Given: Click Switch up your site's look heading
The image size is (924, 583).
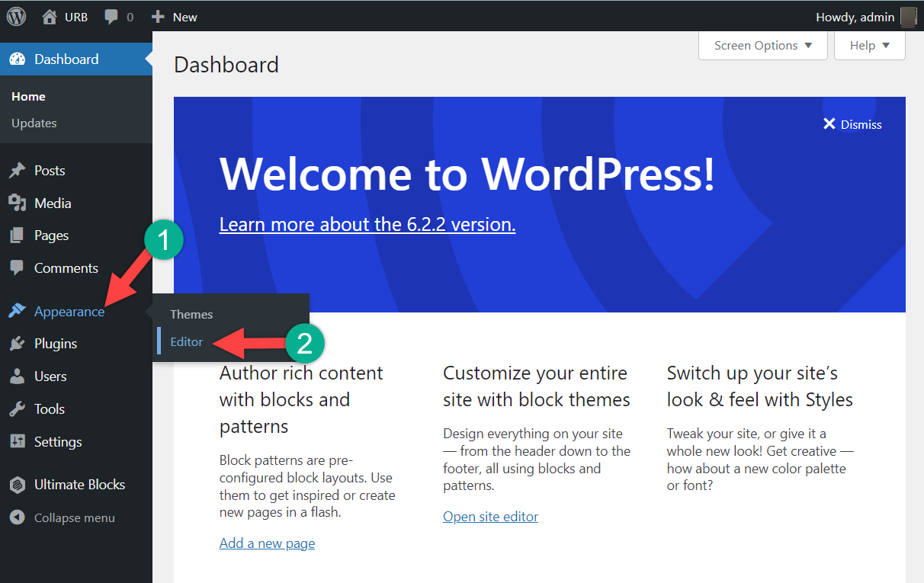Looking at the screenshot, I should coord(760,386).
